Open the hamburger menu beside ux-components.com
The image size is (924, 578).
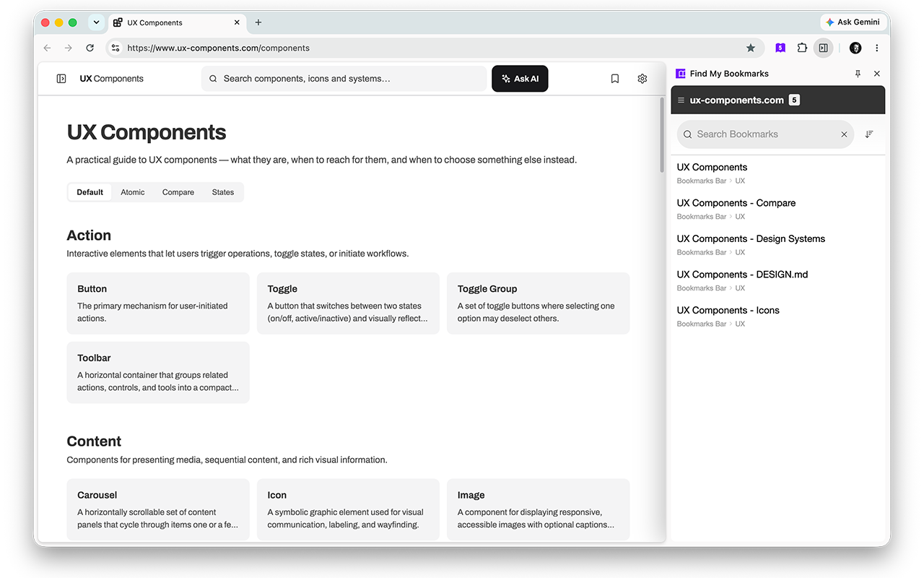pyautogui.click(x=681, y=100)
